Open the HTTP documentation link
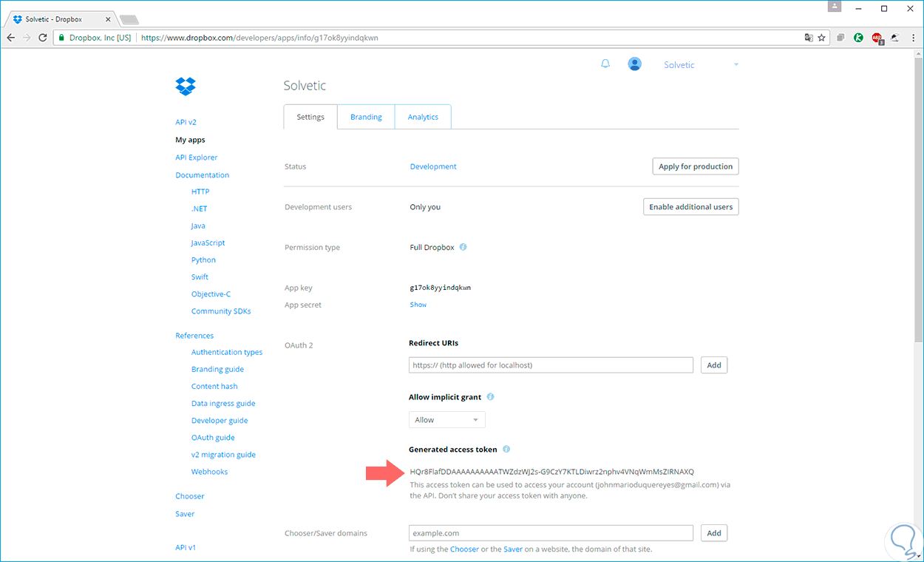This screenshot has width=924, height=562. (x=200, y=192)
